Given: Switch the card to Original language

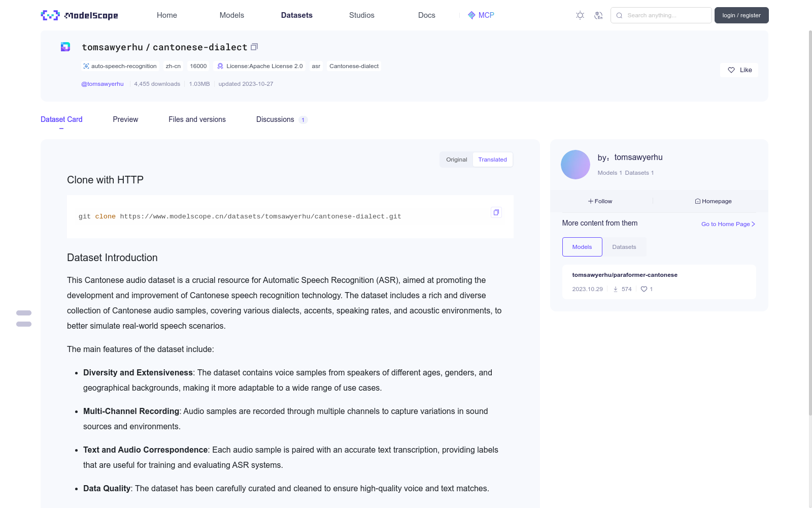Looking at the screenshot, I should 457,160.
